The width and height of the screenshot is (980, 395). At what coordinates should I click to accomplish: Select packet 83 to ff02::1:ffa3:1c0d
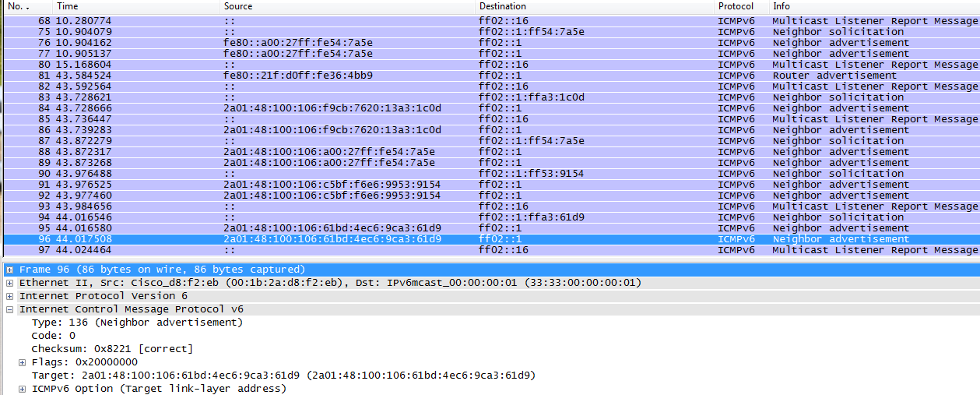[490, 97]
